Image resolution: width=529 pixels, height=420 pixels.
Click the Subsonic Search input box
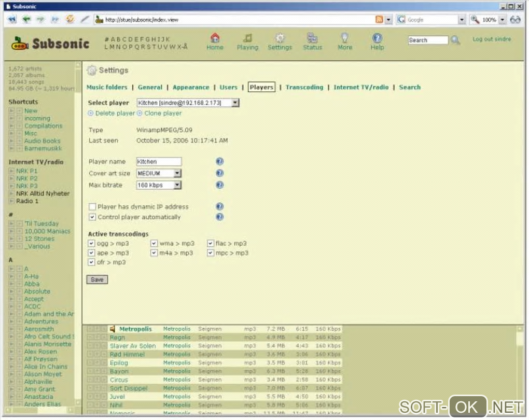(x=428, y=40)
